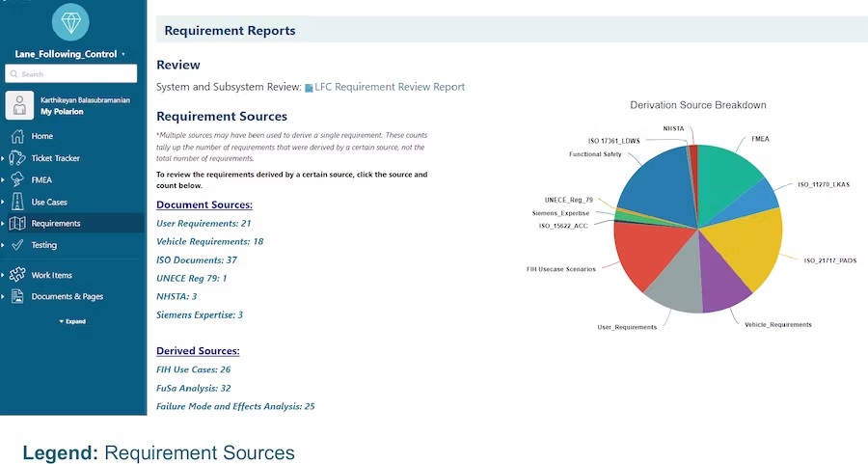Expand the sidebar navigation via Expand
This screenshot has height=464, width=868.
[x=72, y=321]
